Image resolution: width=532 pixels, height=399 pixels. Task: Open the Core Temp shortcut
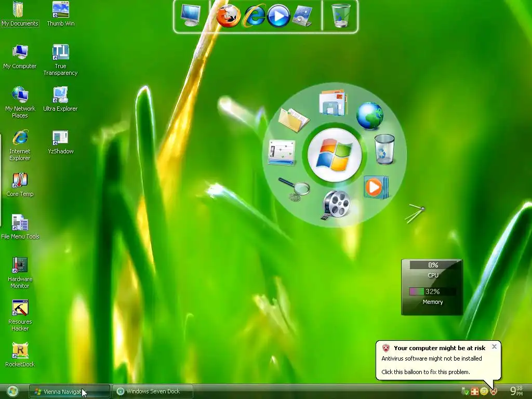[x=20, y=184]
